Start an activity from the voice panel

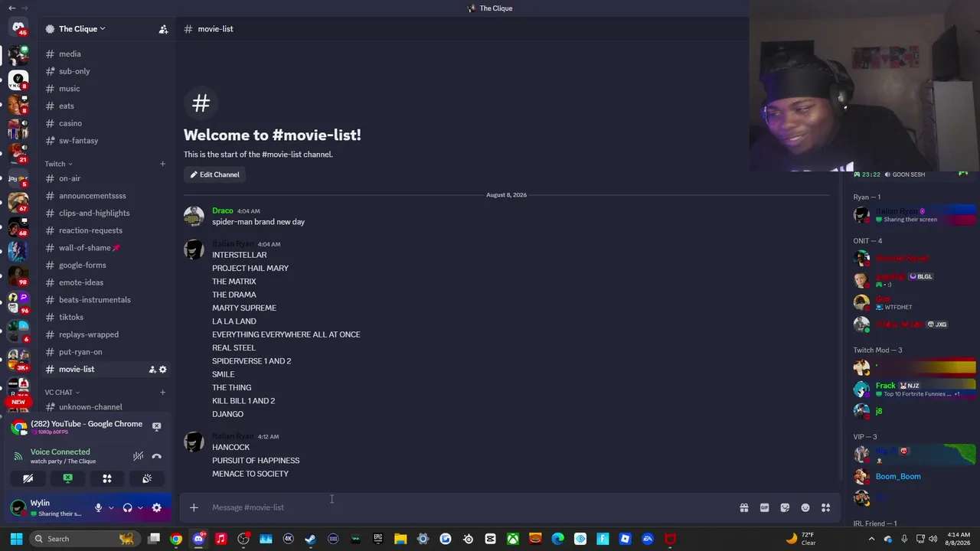click(x=107, y=478)
